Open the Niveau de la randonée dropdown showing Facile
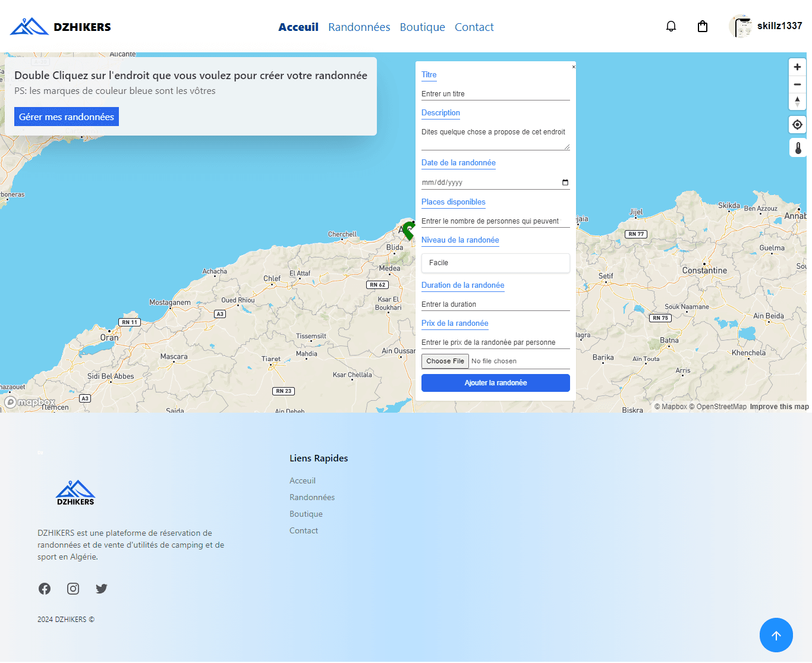Viewport: 812px width, 663px height. coord(495,263)
